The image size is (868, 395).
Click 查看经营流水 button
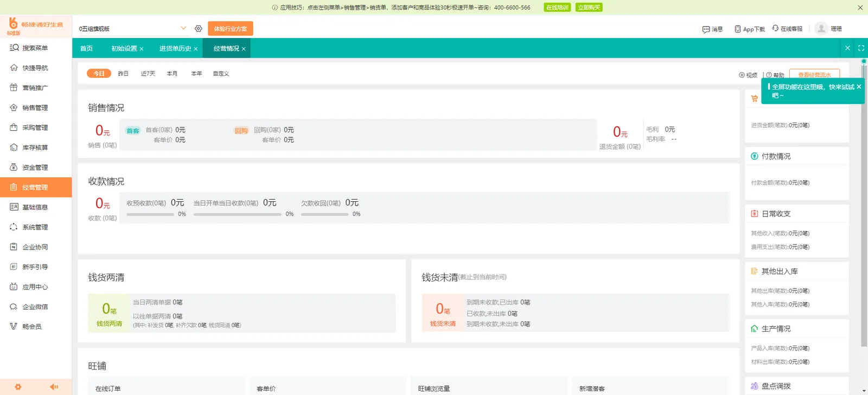[814, 74]
